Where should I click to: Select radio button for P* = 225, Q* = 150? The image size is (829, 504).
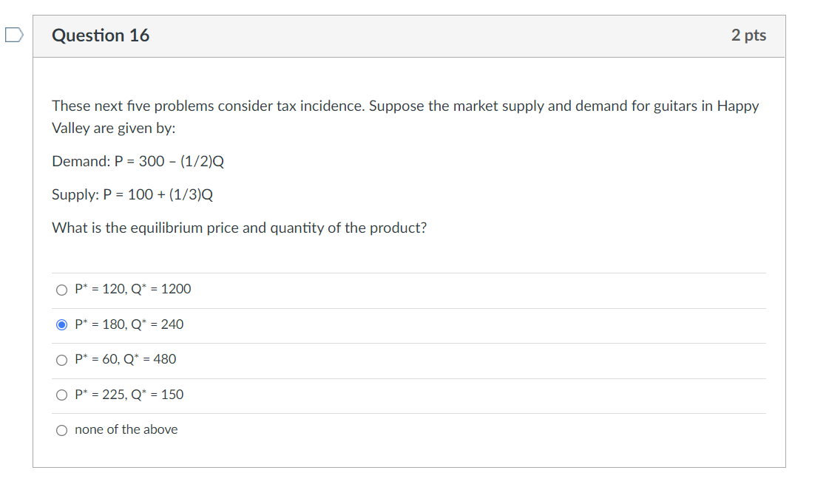62,395
